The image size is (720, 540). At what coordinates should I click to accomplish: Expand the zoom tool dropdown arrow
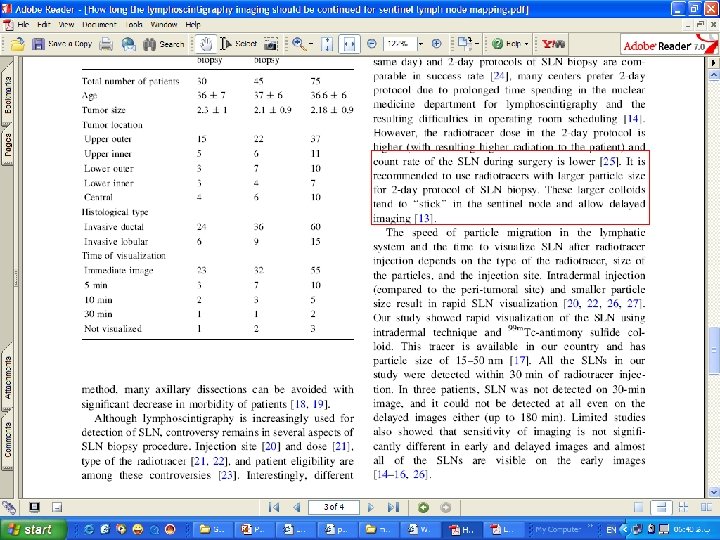coord(311,44)
